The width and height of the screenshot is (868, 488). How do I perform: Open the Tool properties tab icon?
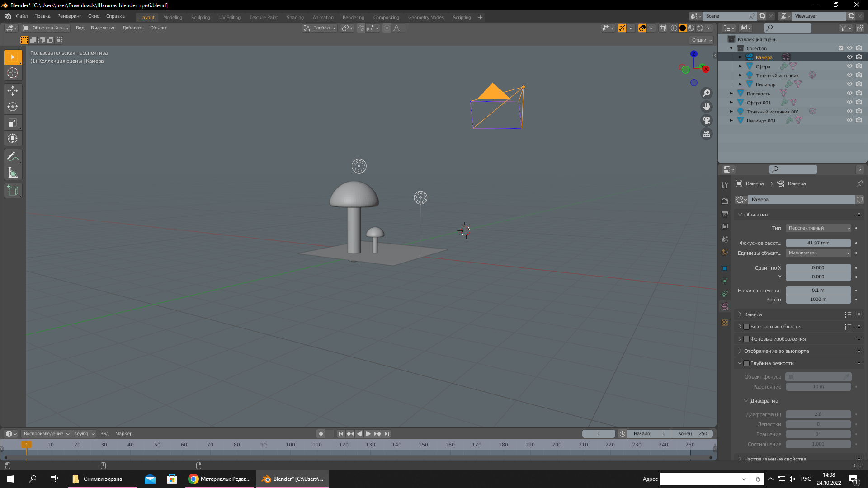[725, 185]
